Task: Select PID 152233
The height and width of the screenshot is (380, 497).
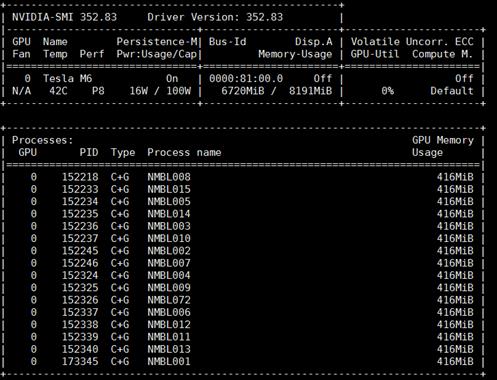Action: pos(80,189)
